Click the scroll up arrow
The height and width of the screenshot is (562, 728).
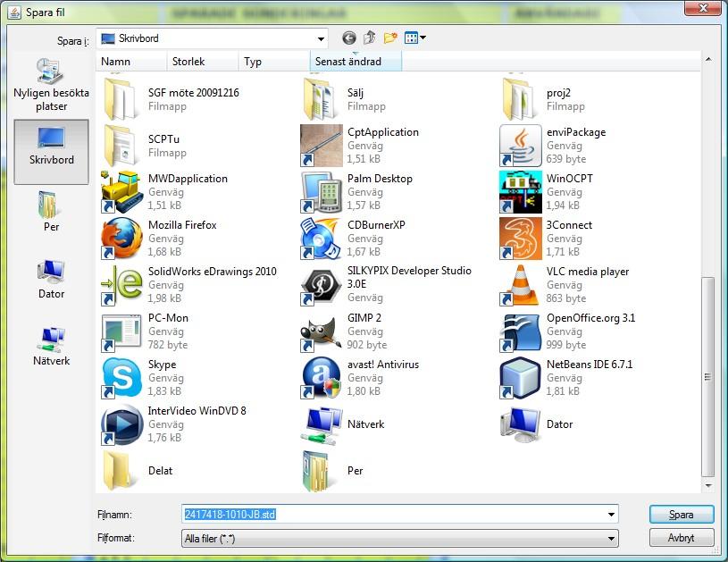(x=708, y=59)
